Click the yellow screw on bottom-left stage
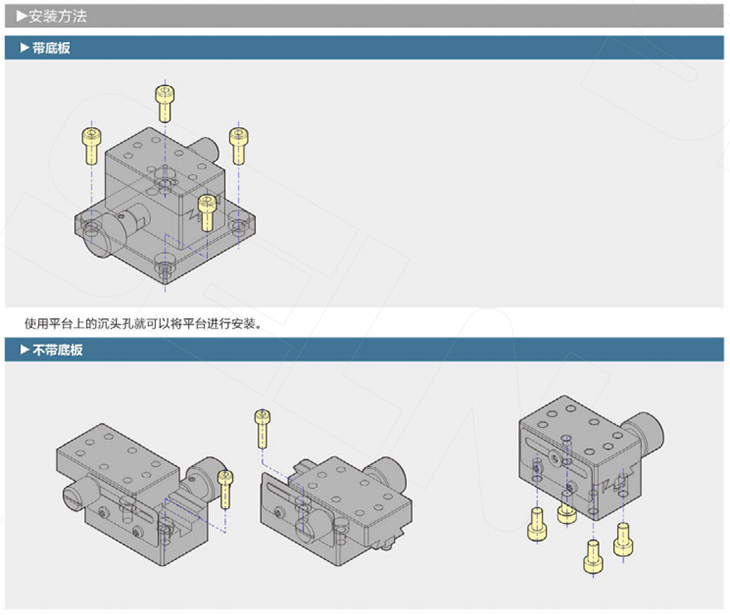 click(x=226, y=488)
